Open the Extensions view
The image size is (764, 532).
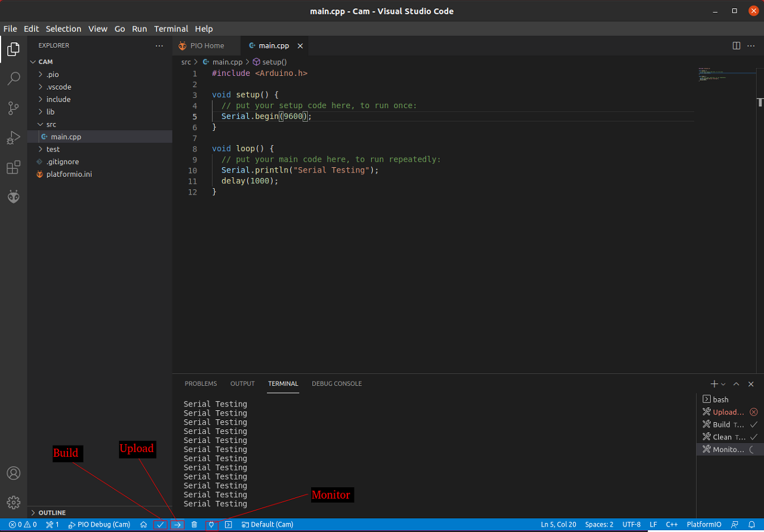pyautogui.click(x=13, y=168)
